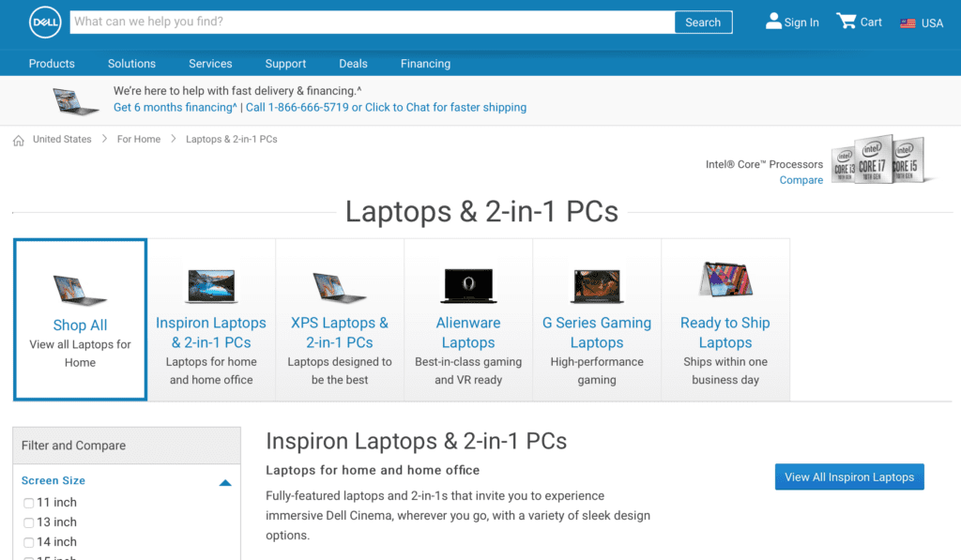Viewport: 961px width, 560px height.
Task: Click Get 6 months financing link
Action: point(175,107)
